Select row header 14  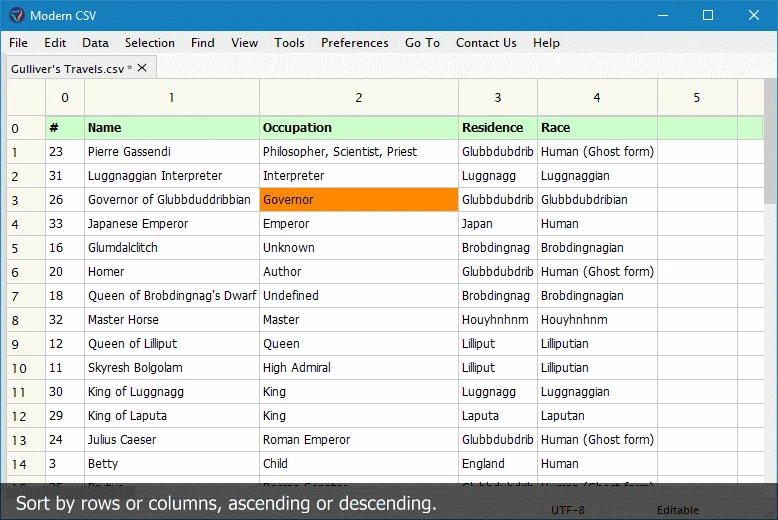[26, 464]
